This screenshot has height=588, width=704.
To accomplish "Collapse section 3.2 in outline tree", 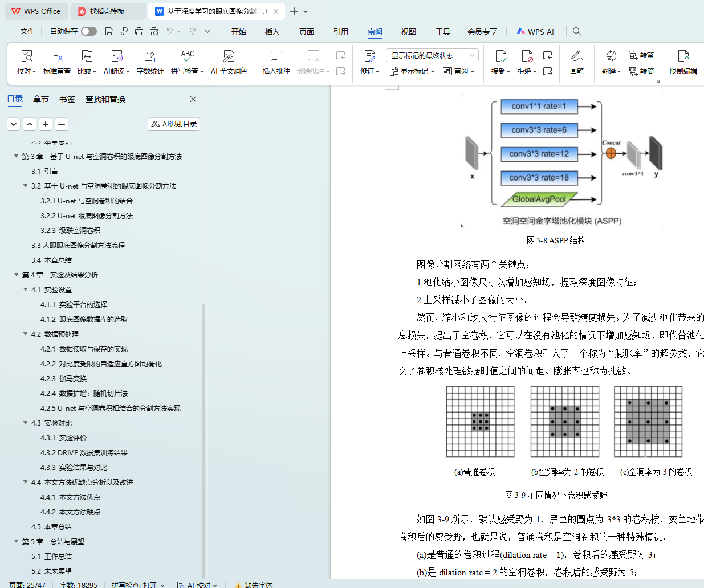I will 26,186.
